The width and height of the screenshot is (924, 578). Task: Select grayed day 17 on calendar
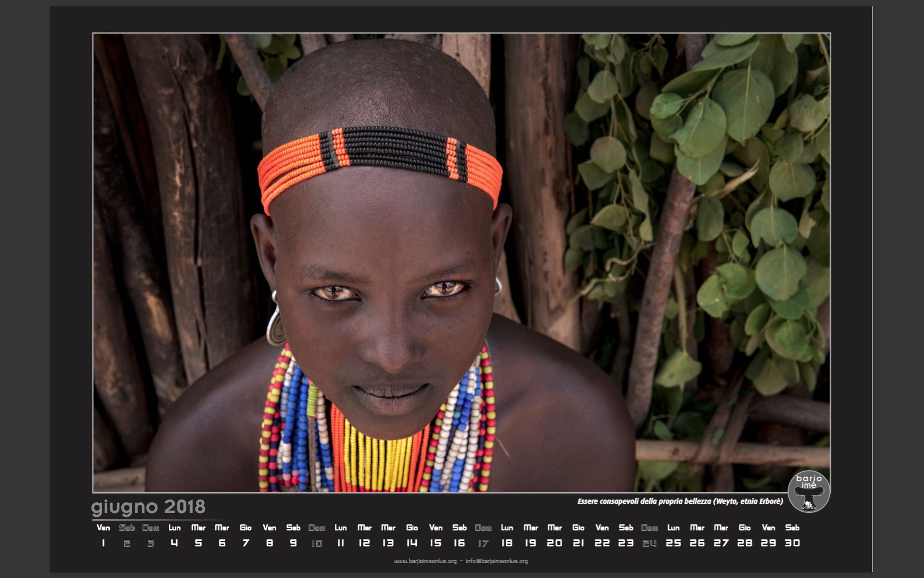click(483, 543)
